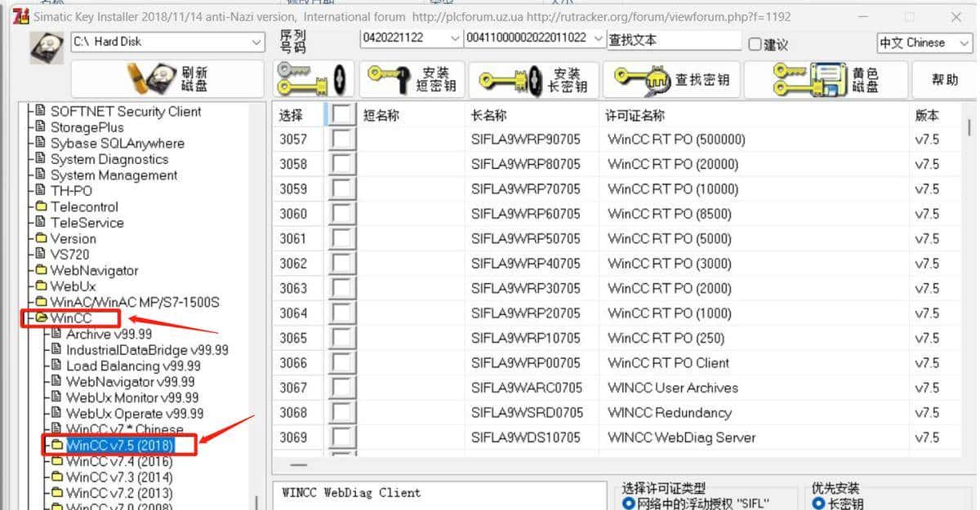Click the hard disk drive icon
The width and height of the screenshot is (980, 510).
45,45
